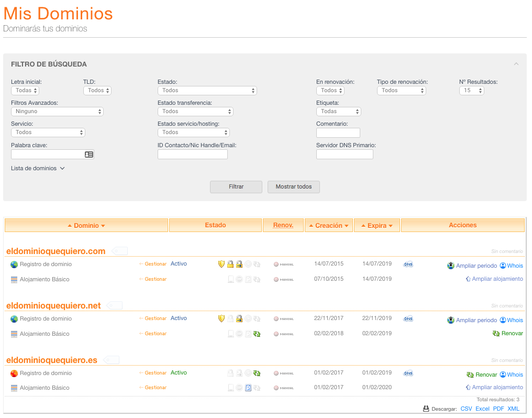Click the tag label icon beside eldominioquequiero.es

pyautogui.click(x=111, y=360)
